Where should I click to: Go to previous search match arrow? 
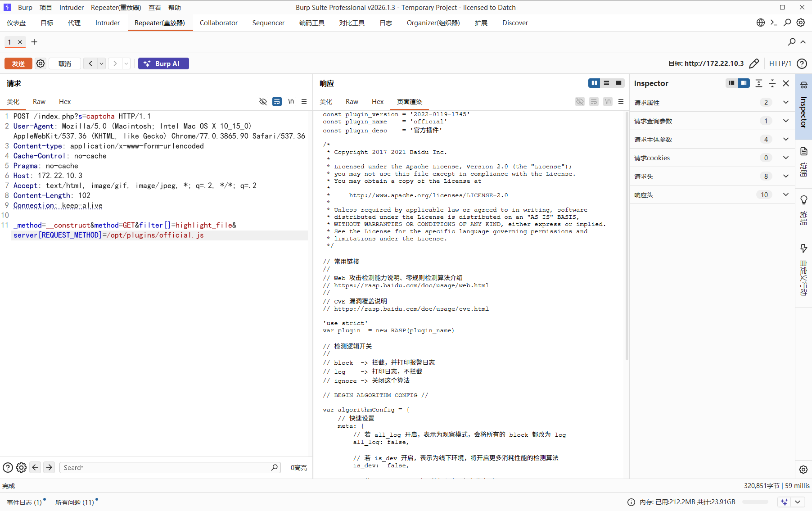[35, 467]
